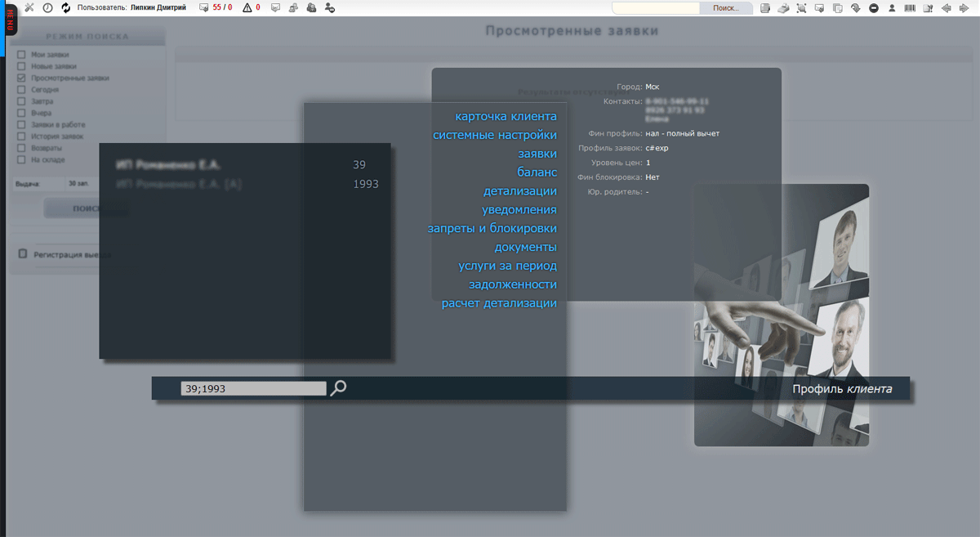980x537 pixels.
Task: Click the magnifier icon beside the 39;1993 field
Action: tap(338, 388)
